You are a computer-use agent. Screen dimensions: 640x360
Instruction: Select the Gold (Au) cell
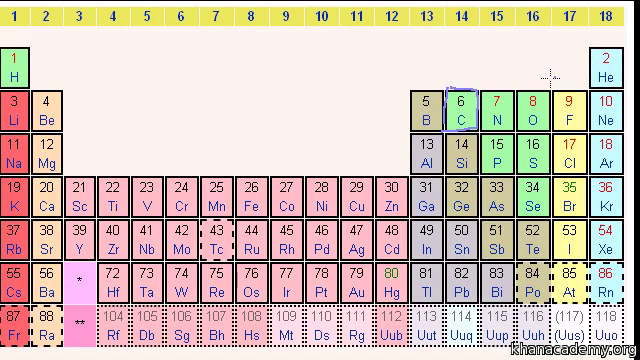357,283
